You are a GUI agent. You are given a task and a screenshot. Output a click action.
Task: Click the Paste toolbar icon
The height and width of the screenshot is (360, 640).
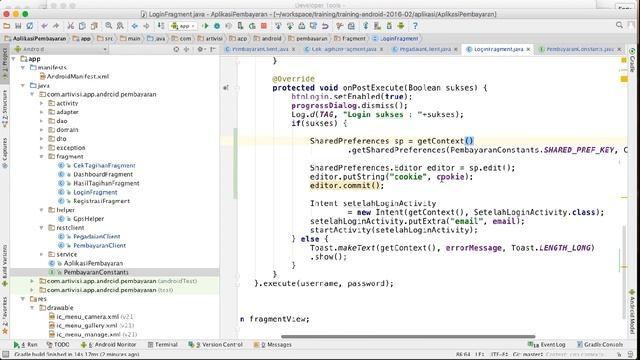[x=94, y=26]
